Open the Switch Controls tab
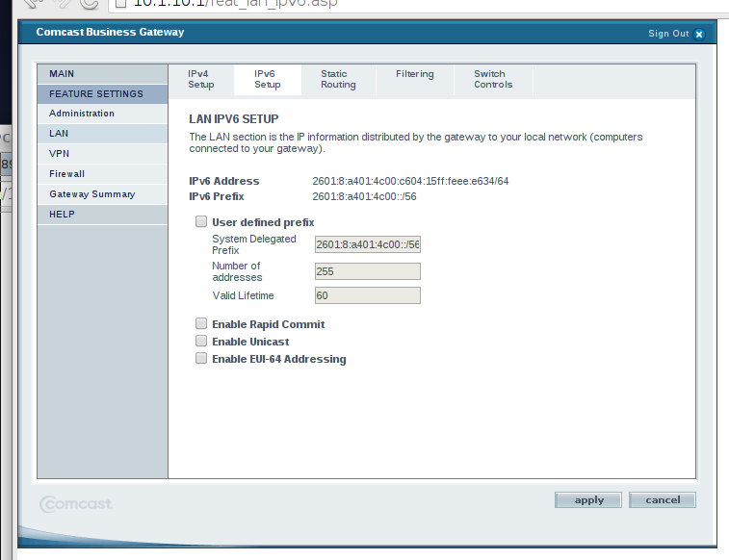 pyautogui.click(x=493, y=80)
